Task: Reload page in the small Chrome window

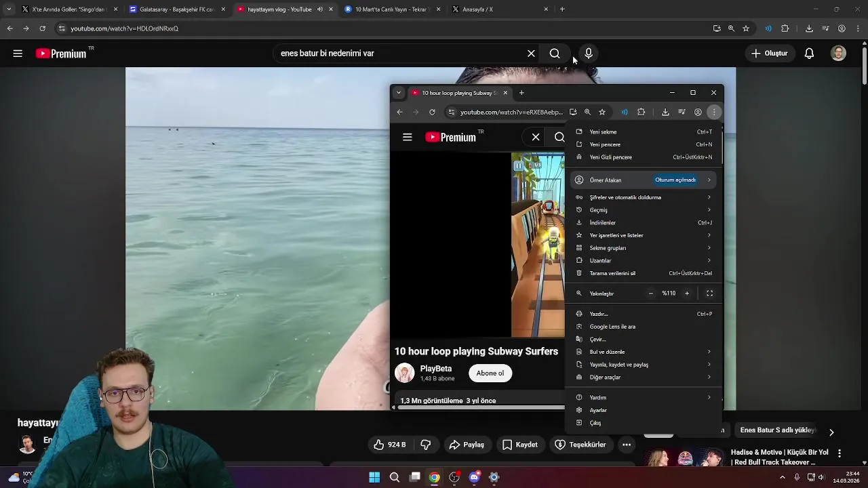Action: (432, 112)
